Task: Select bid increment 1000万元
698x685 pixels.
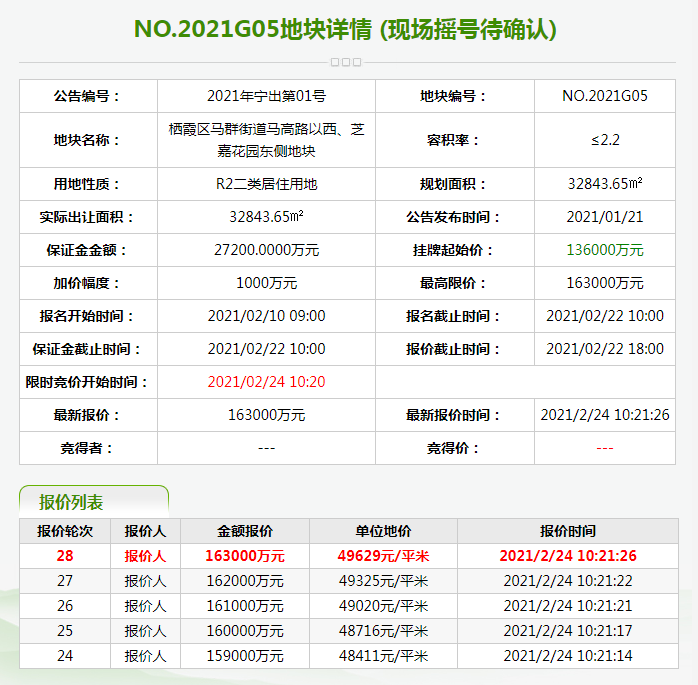Action: click(x=266, y=283)
